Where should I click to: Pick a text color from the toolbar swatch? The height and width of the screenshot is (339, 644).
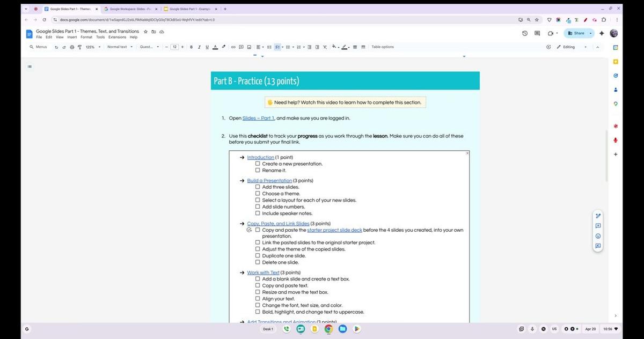tap(216, 47)
